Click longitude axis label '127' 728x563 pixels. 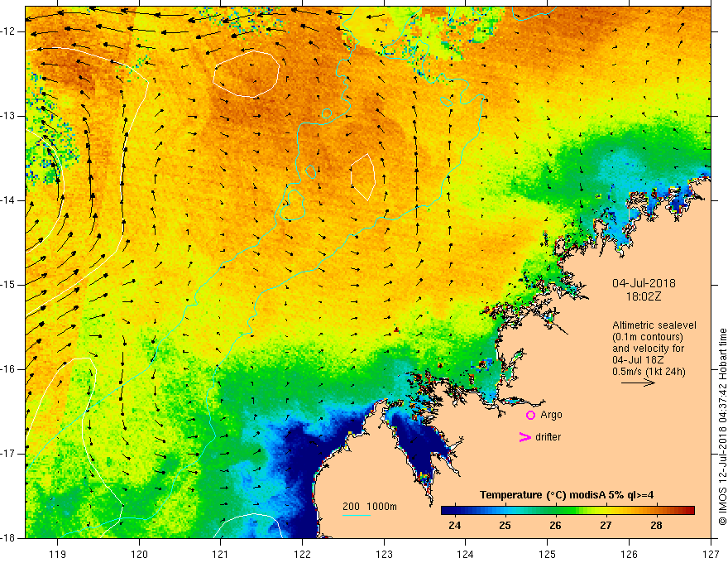point(711,555)
